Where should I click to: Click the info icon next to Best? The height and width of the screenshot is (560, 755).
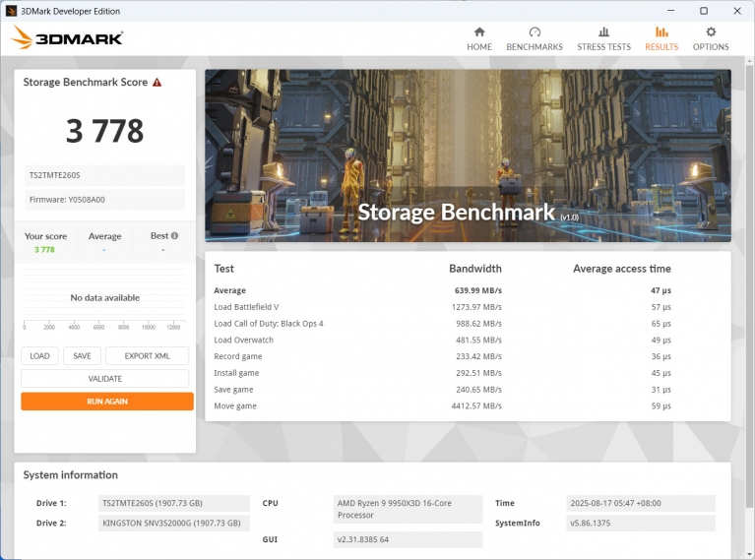[174, 235]
